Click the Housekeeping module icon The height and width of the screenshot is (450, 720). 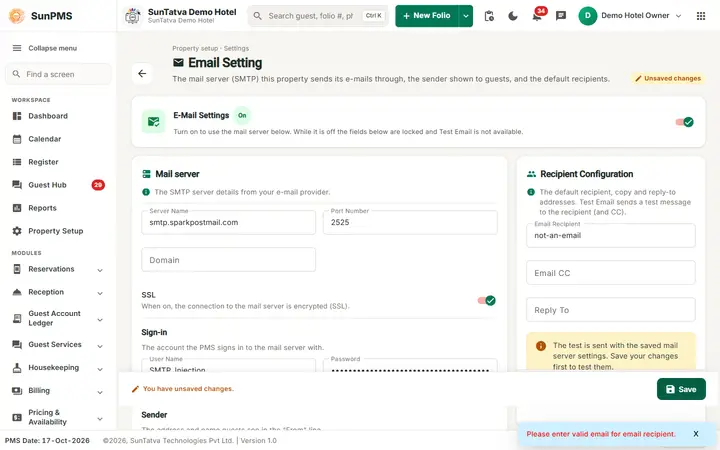pos(17,368)
